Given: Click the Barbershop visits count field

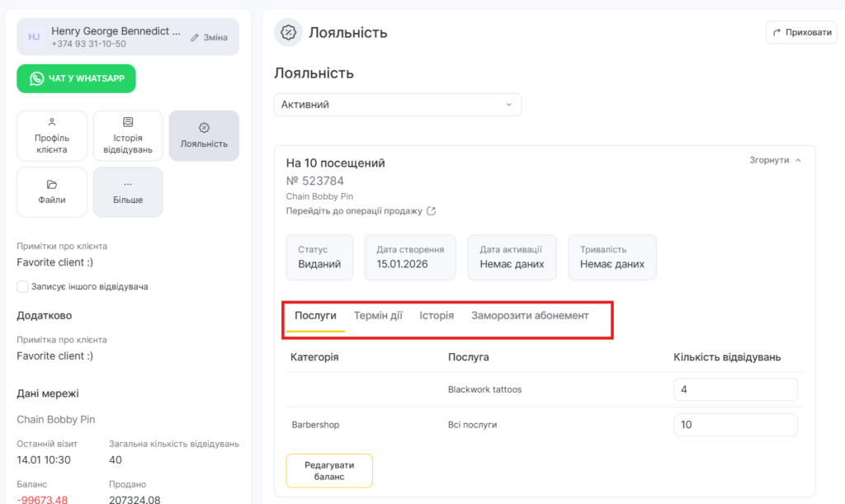Looking at the screenshot, I should coord(735,425).
